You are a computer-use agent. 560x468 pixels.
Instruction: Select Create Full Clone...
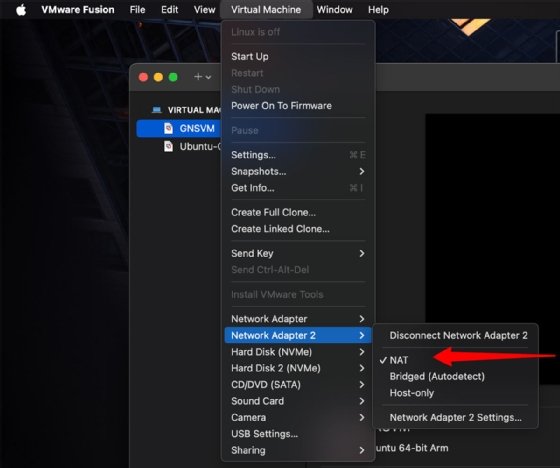click(x=298, y=213)
